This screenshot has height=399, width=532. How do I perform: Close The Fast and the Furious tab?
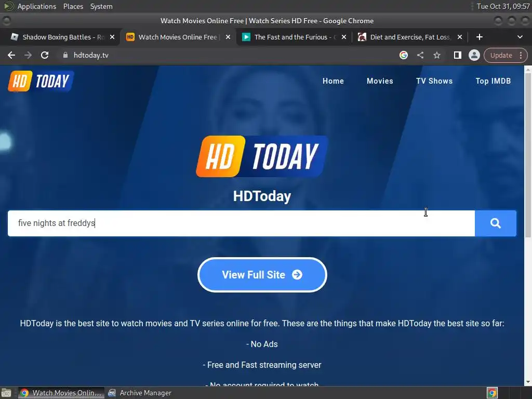point(344,37)
